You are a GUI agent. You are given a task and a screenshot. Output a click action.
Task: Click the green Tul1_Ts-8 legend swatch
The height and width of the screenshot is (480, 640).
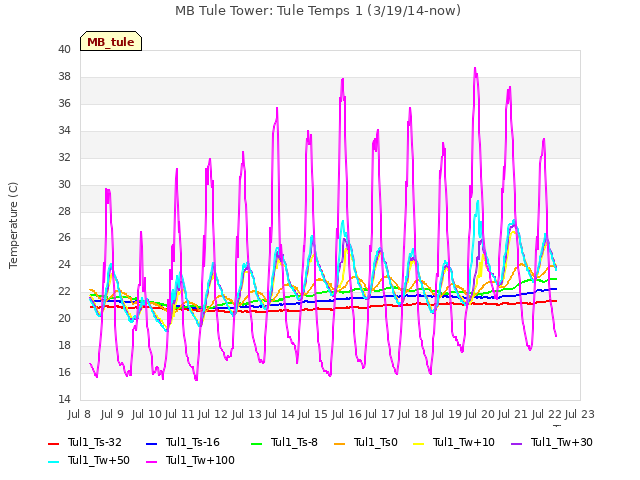(x=256, y=444)
